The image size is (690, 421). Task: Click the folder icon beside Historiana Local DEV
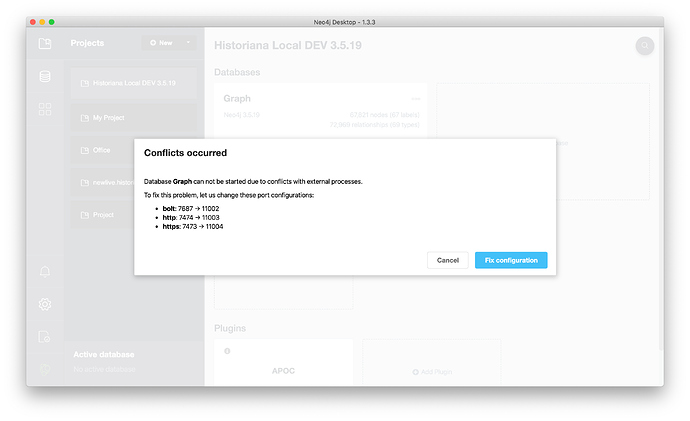(85, 83)
